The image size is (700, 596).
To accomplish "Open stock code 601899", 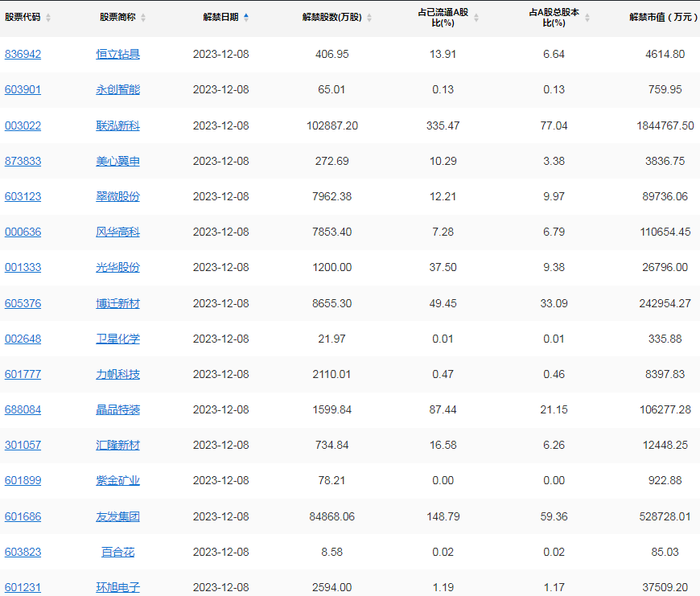I will [x=23, y=481].
